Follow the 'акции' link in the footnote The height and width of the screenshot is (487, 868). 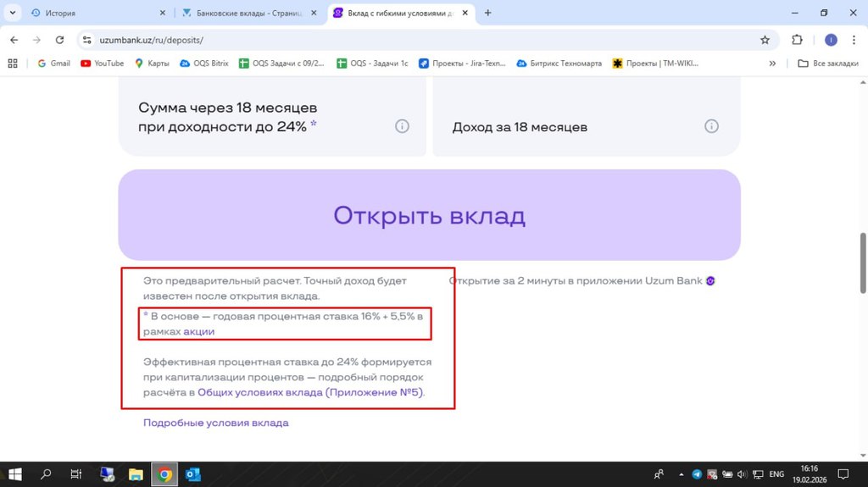pyautogui.click(x=199, y=332)
